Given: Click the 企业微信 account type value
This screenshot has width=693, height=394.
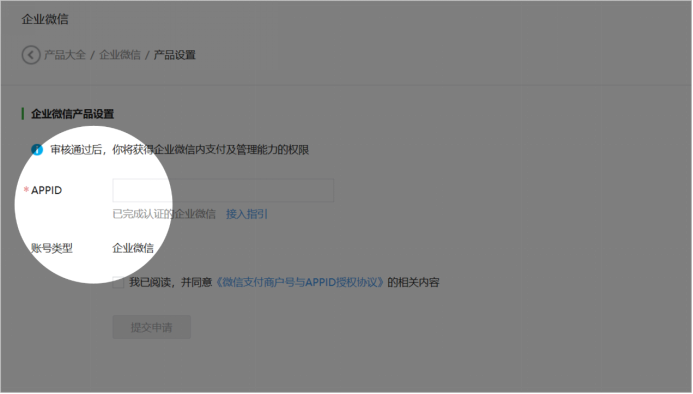Looking at the screenshot, I should pyautogui.click(x=133, y=249).
